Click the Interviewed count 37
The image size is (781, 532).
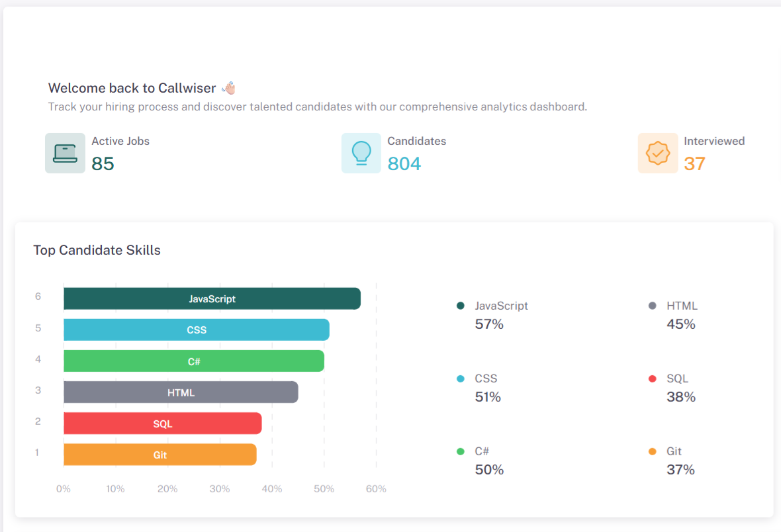695,163
